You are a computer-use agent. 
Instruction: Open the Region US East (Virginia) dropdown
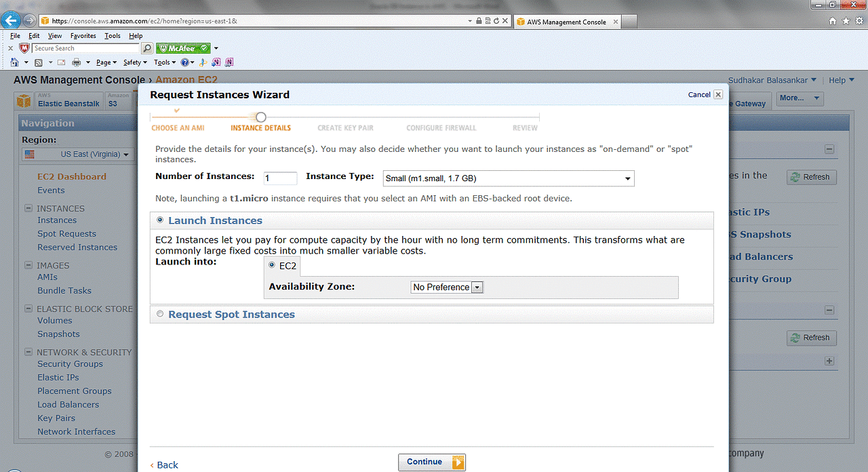click(77, 154)
